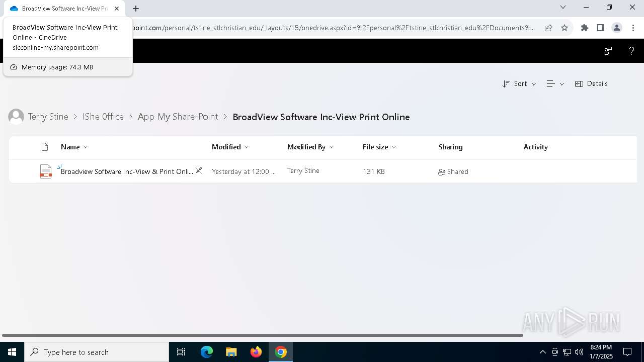Open the Chrome profile avatar icon
This screenshot has width=644, height=362.
617,28
